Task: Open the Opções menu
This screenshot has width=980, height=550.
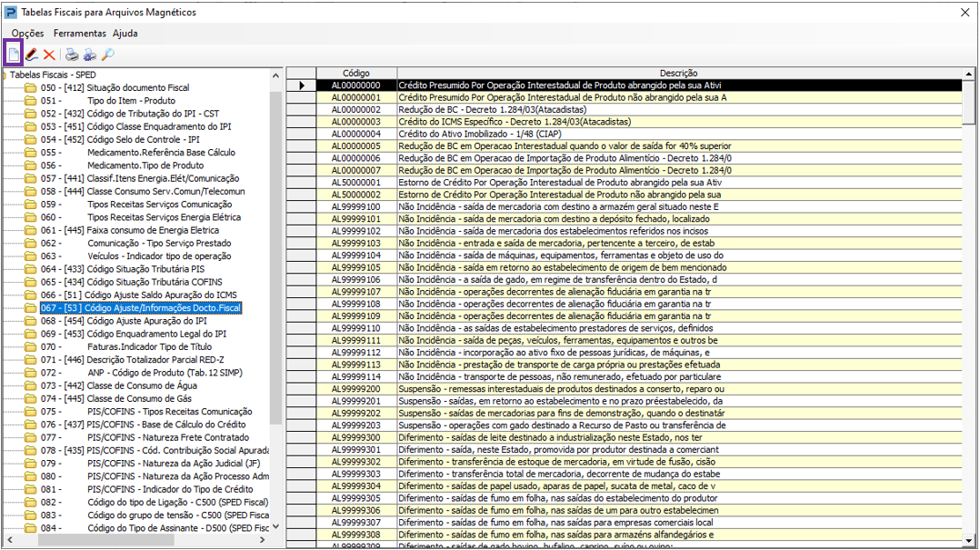Action: 27,33
